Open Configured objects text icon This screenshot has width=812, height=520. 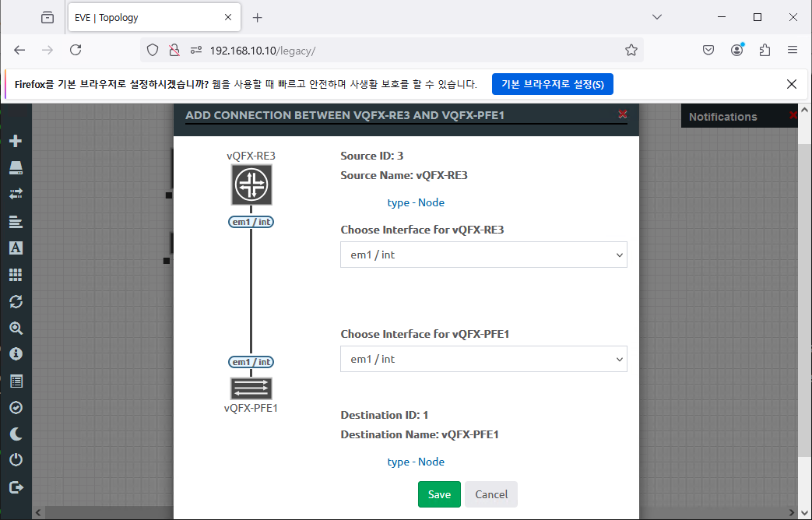point(16,248)
